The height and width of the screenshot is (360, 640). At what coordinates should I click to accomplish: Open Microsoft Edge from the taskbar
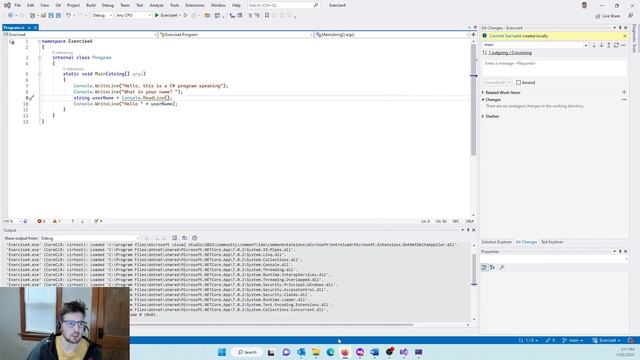tap(330, 352)
